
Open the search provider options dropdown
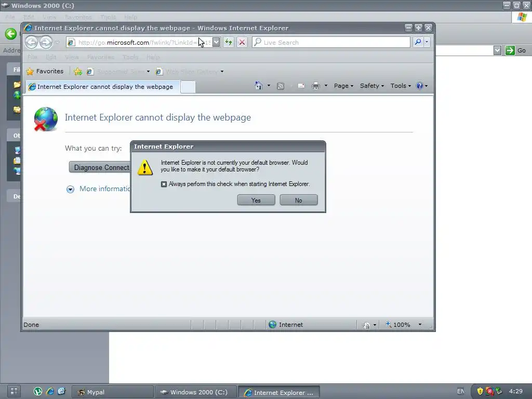(427, 42)
